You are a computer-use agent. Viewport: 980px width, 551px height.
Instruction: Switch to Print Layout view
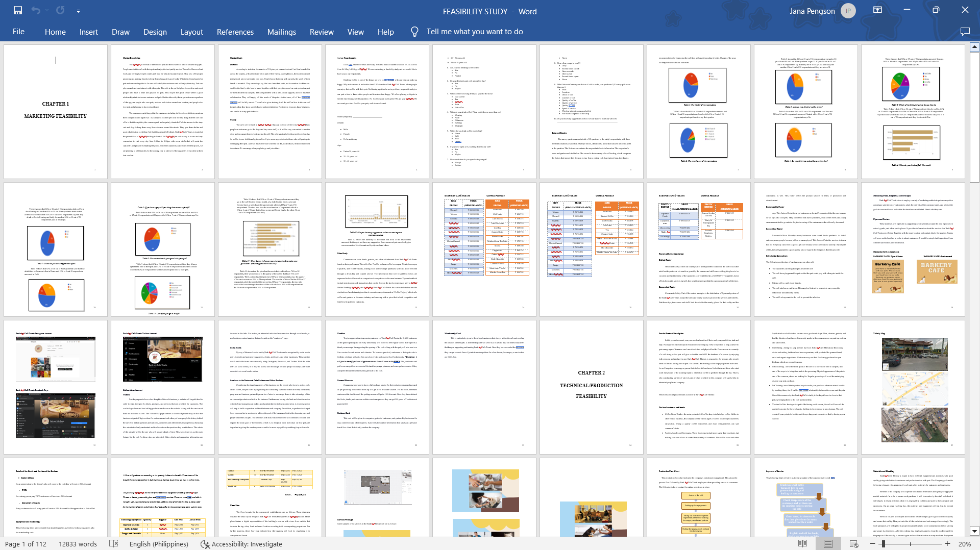point(828,544)
